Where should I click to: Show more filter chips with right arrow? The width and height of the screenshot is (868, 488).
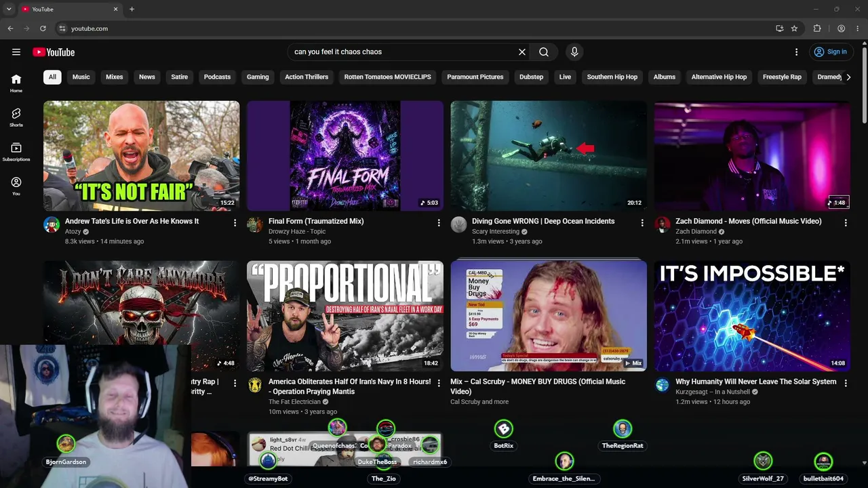tap(848, 77)
